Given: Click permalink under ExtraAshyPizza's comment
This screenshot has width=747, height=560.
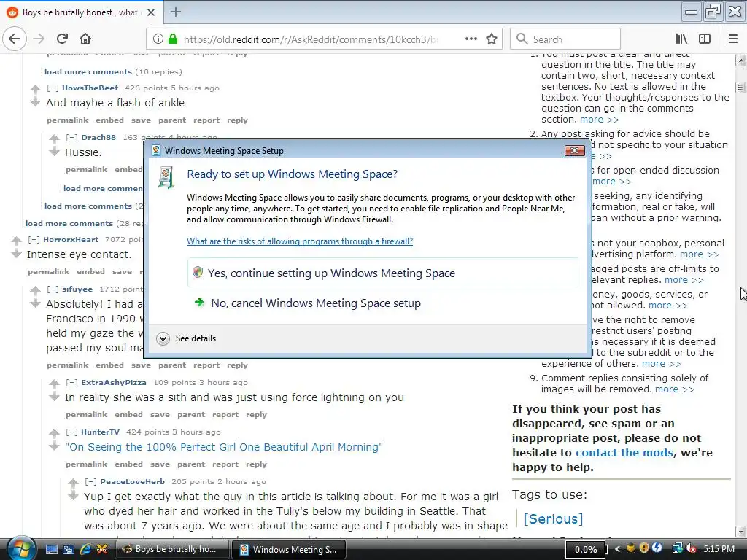Looking at the screenshot, I should click(86, 414).
